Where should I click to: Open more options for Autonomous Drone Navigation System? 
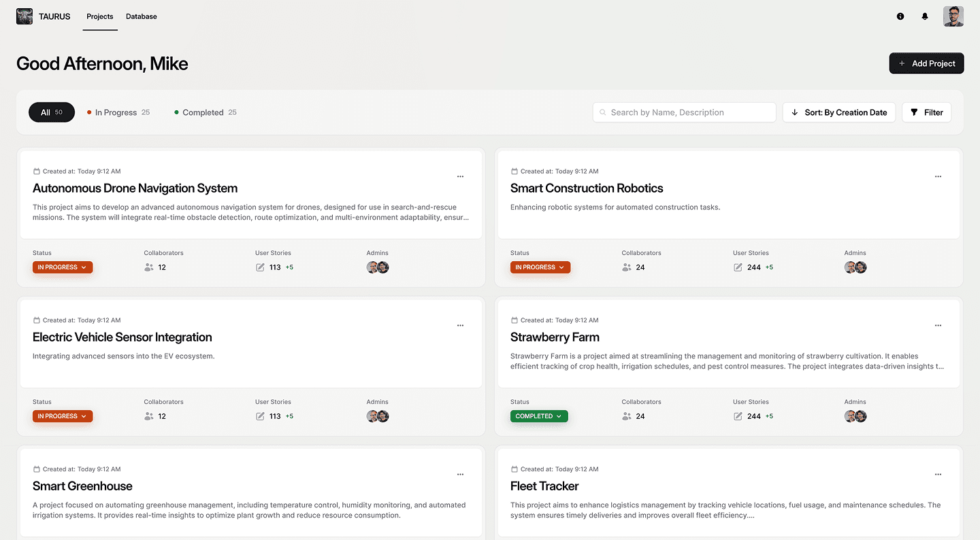[x=461, y=177]
